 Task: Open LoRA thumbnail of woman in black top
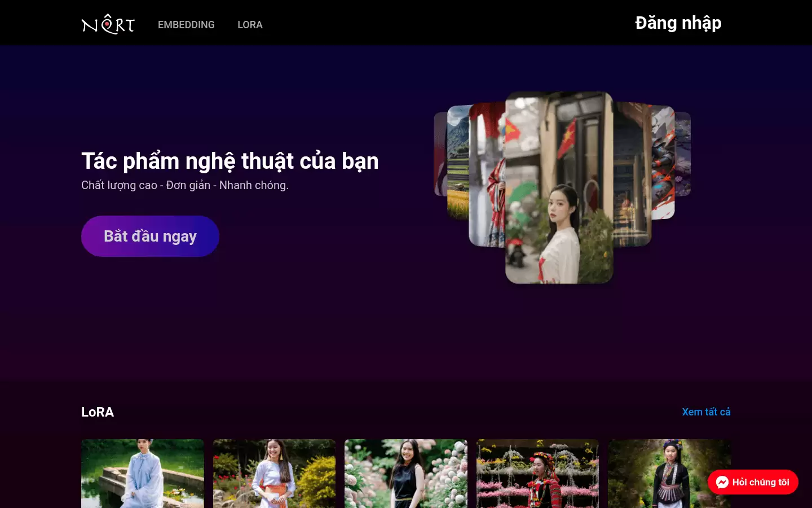[x=406, y=474]
